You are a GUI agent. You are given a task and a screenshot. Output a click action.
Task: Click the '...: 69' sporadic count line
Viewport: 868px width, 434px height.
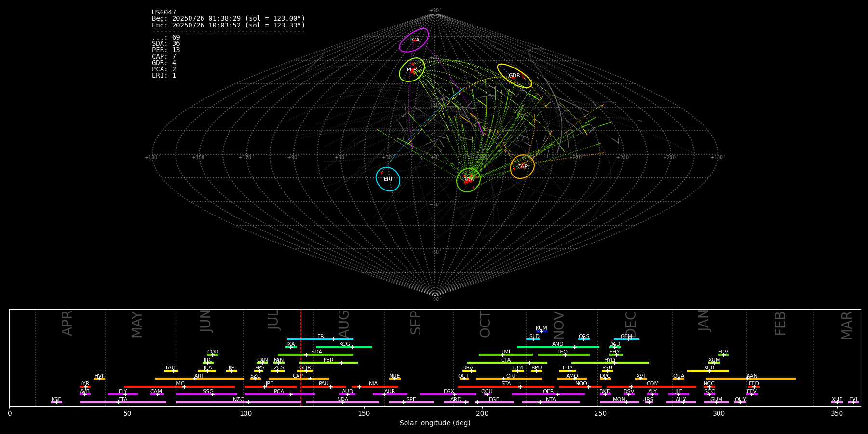point(166,38)
